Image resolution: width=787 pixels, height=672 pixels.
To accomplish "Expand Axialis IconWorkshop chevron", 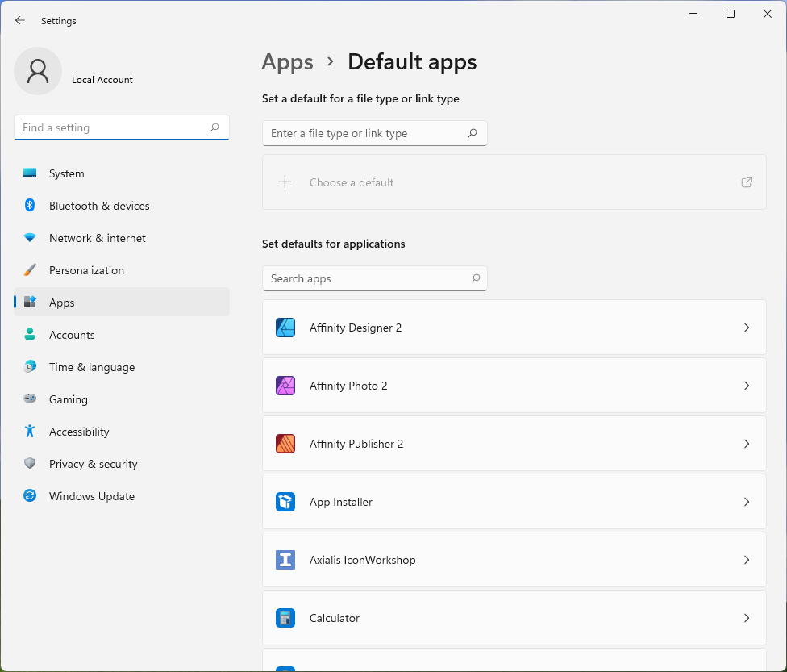I will (x=747, y=560).
